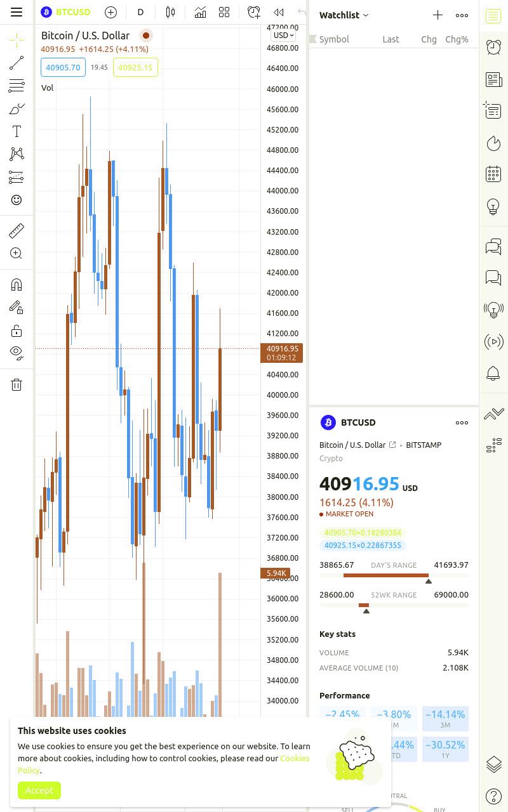This screenshot has height=812, width=508.
Task: Select the 1Y performance tile
Action: [x=445, y=749]
